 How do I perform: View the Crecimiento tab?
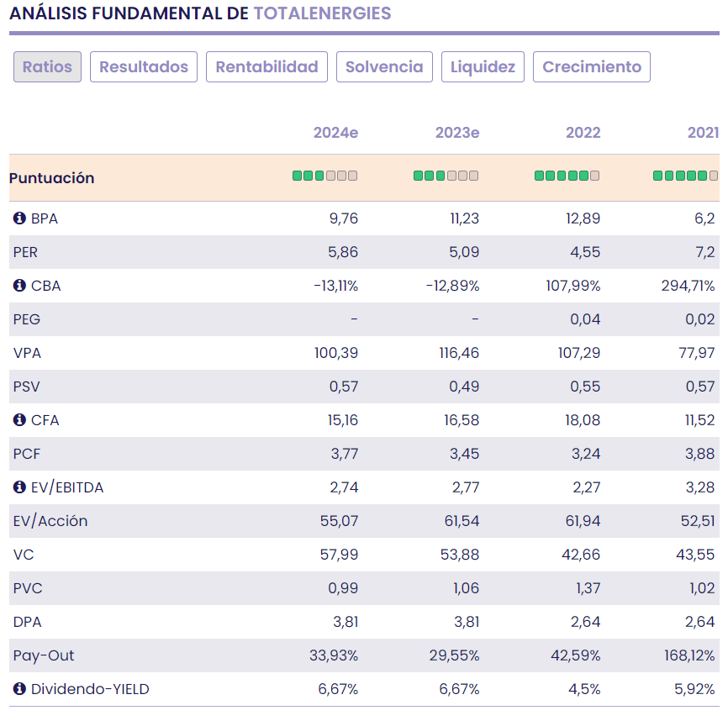(592, 67)
